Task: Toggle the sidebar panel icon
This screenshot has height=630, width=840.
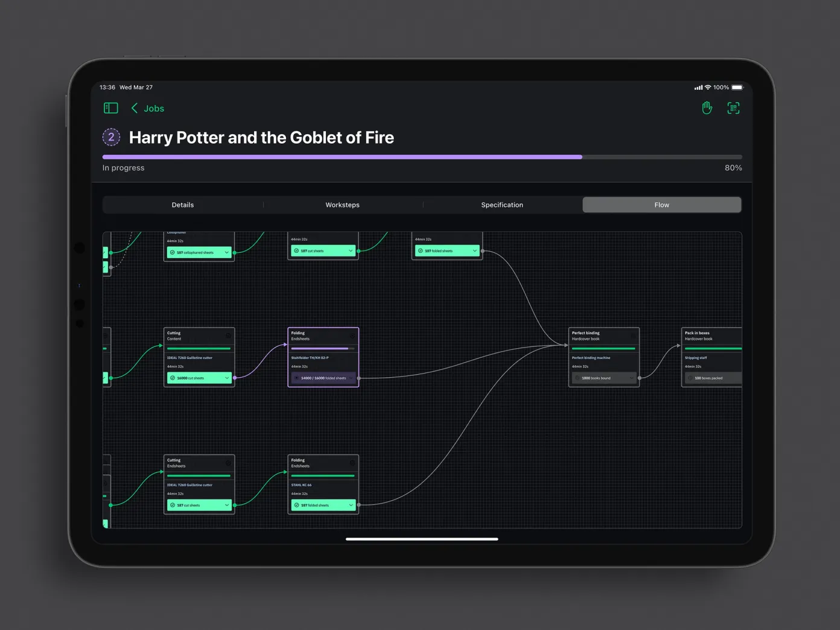Action: click(x=110, y=108)
